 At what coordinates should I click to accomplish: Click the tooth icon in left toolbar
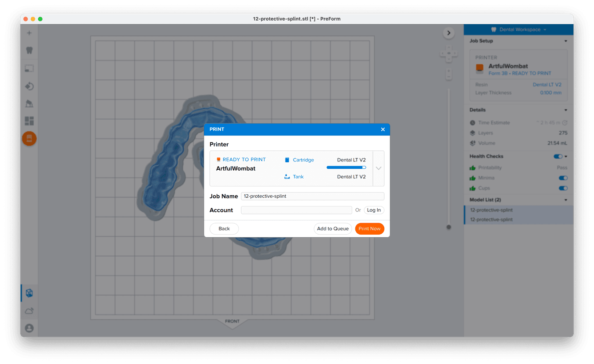point(29,50)
